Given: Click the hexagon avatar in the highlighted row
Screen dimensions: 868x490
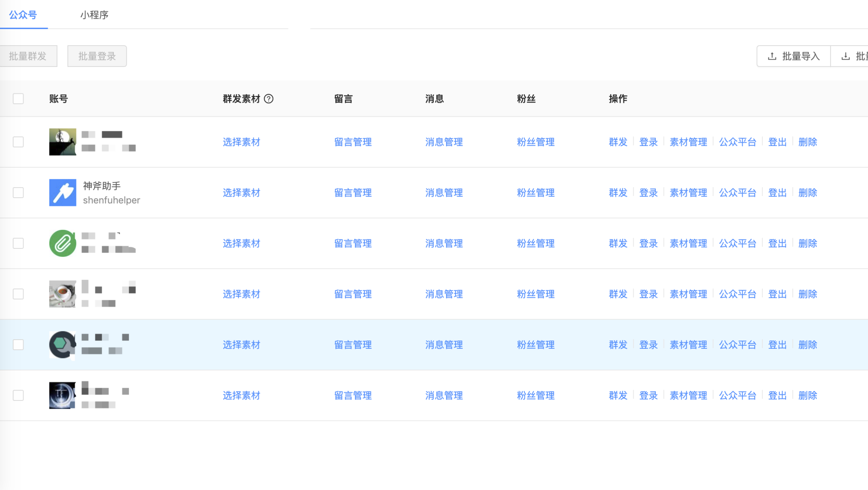Looking at the screenshot, I should (62, 344).
